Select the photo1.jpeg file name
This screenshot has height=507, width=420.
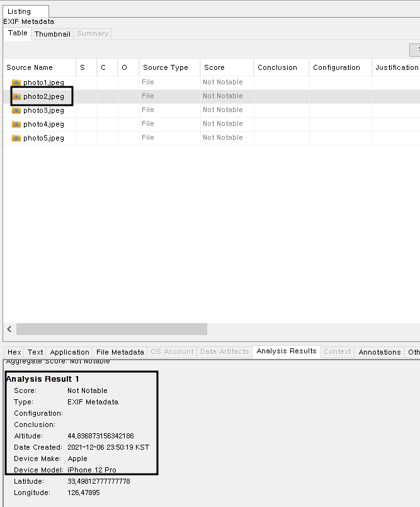pos(43,83)
